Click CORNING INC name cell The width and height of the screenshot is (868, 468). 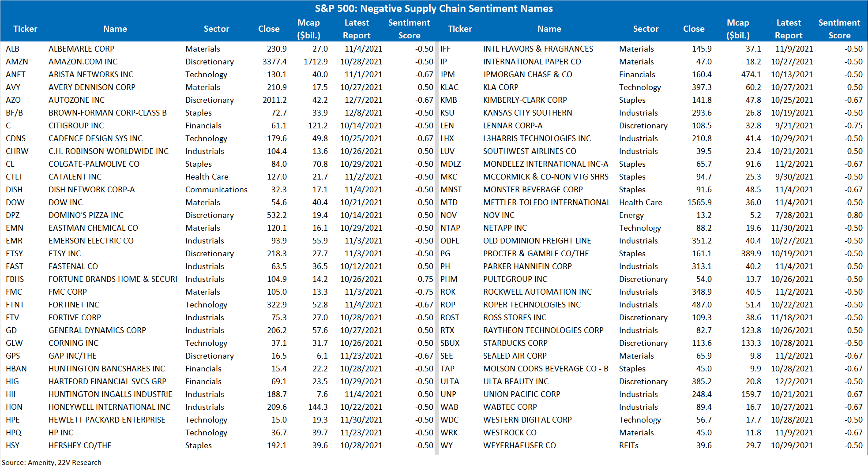[x=73, y=343]
